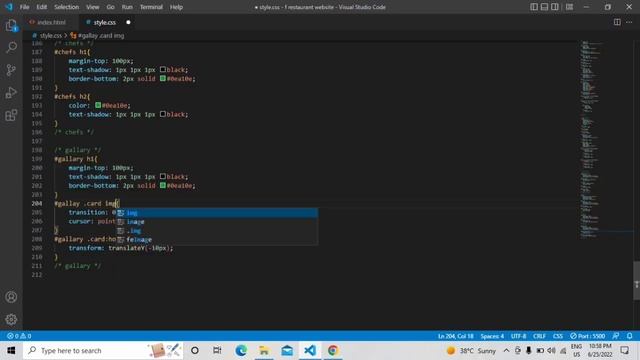
Task: Click black color swatch on line 201
Action: coord(162,176)
